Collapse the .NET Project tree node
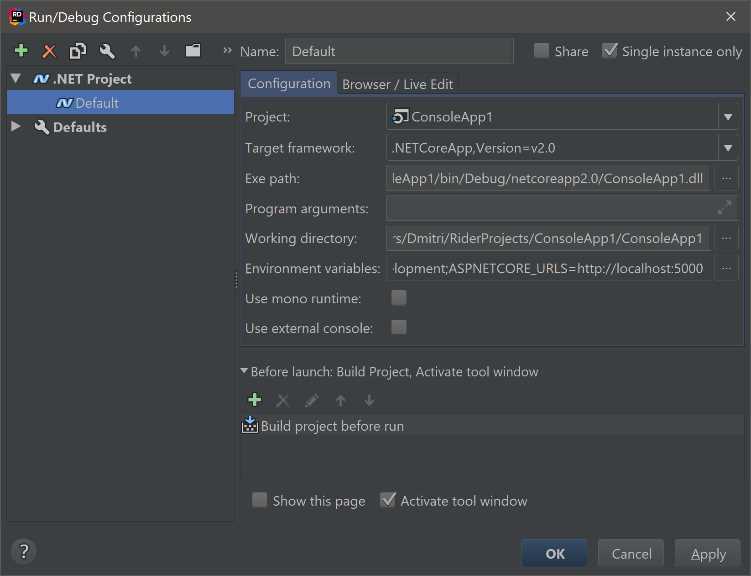Viewport: 751px width, 576px height. [x=16, y=78]
